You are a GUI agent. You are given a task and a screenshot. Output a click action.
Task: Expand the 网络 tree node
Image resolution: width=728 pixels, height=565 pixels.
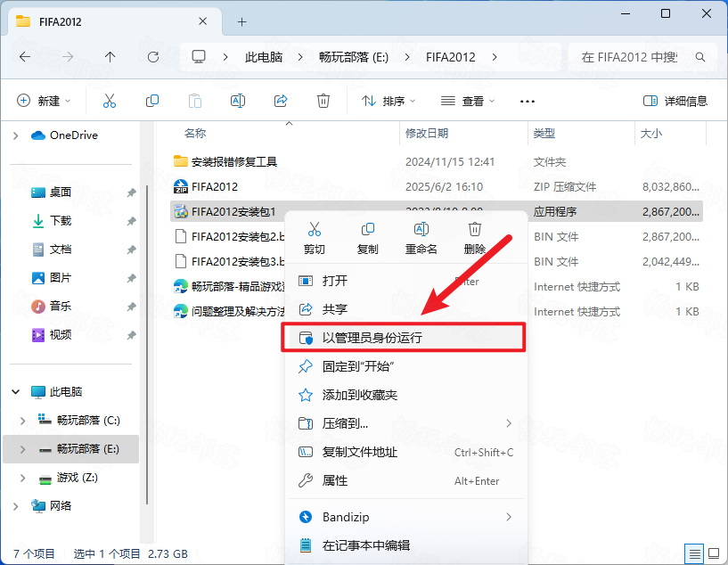16,506
